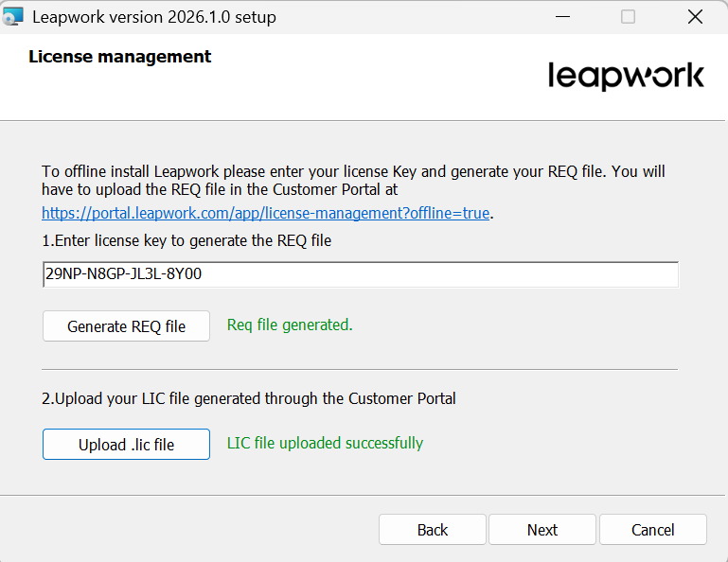Minimize the Leapwork setup window
The image size is (728, 562).
[x=562, y=17]
